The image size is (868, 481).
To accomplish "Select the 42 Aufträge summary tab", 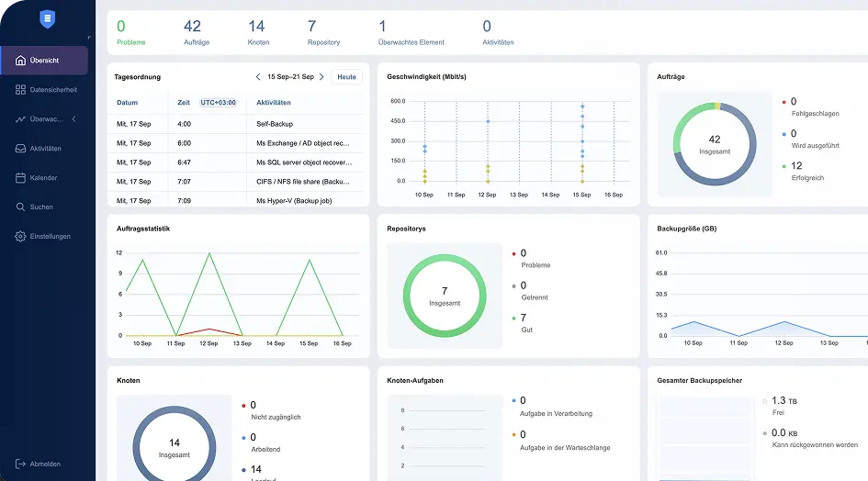I will tap(196, 32).
